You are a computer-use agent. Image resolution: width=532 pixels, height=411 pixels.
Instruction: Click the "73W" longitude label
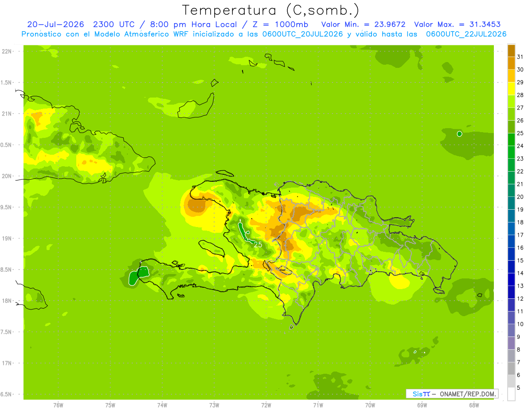coord(214,405)
